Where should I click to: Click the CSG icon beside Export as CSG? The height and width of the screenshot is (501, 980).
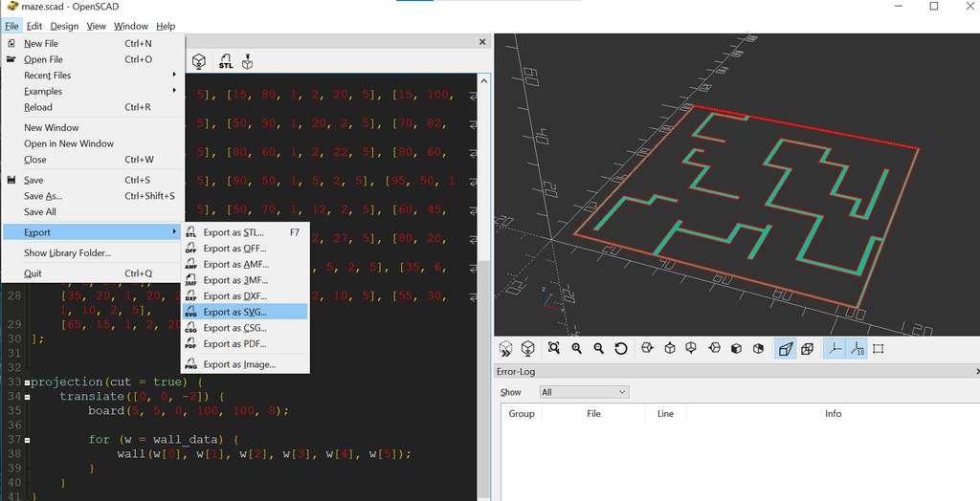[190, 328]
